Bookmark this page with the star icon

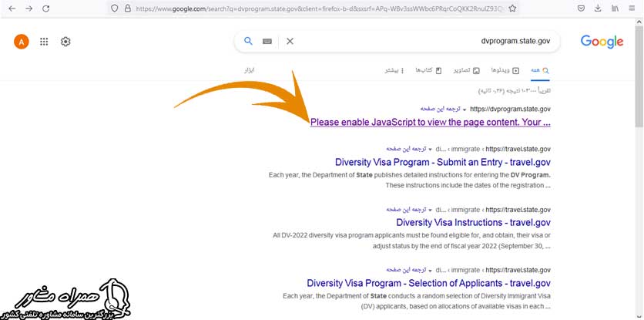513,8
